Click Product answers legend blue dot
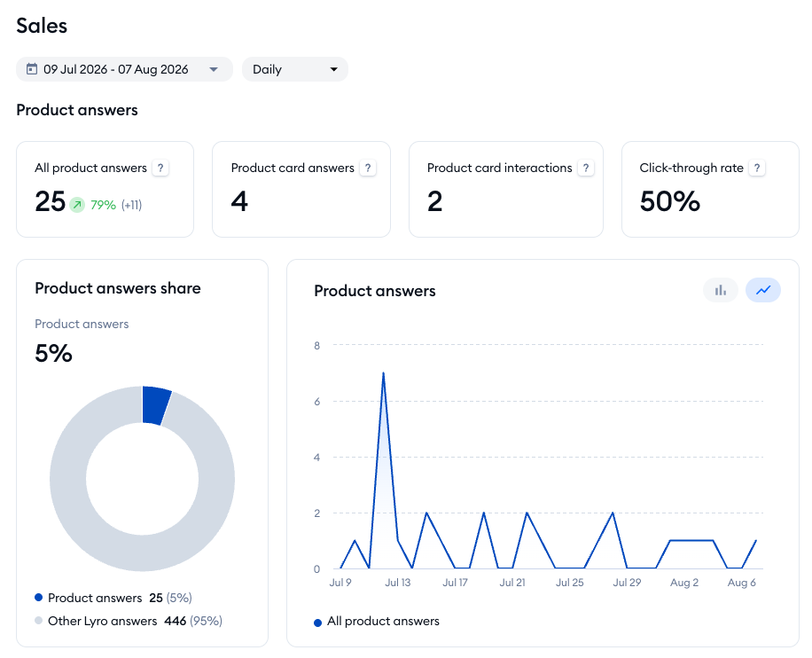 [x=38, y=598]
